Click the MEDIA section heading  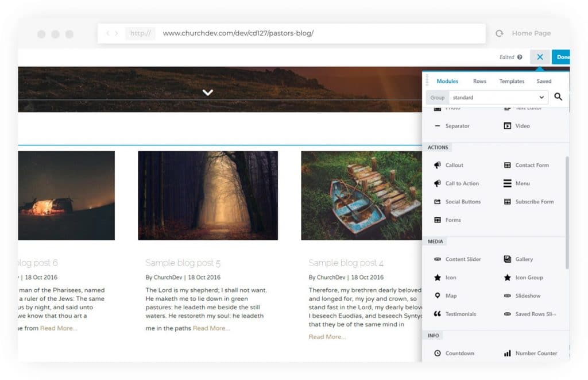pos(435,241)
